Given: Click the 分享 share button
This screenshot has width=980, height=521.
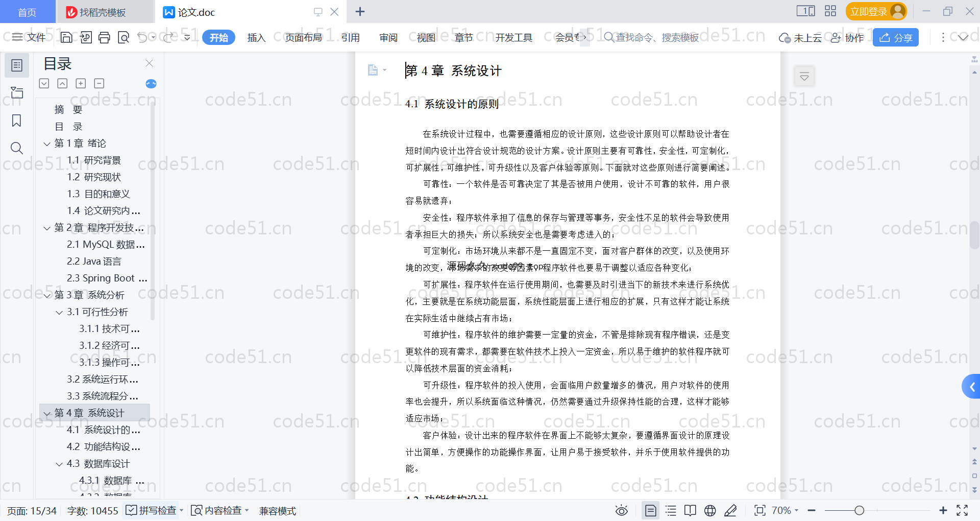Looking at the screenshot, I should [896, 37].
